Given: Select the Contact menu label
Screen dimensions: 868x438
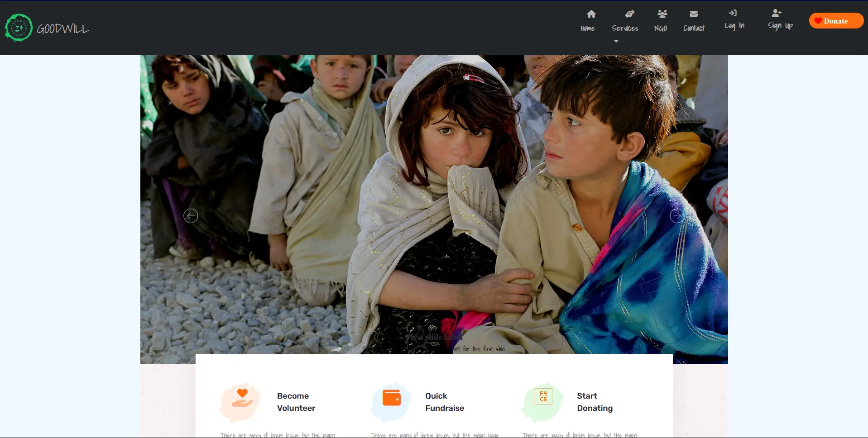Looking at the screenshot, I should pyautogui.click(x=694, y=28).
